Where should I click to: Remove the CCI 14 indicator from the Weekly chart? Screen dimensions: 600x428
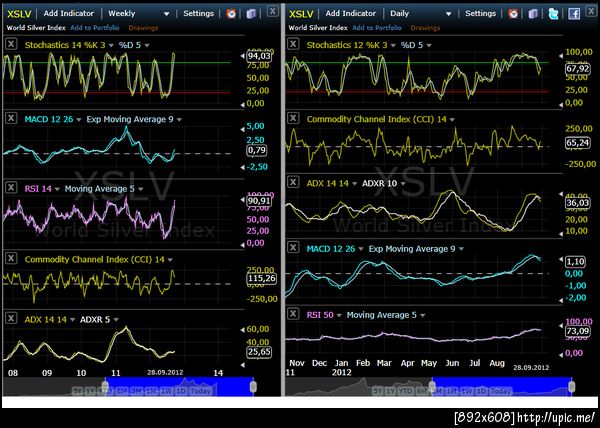click(x=11, y=258)
